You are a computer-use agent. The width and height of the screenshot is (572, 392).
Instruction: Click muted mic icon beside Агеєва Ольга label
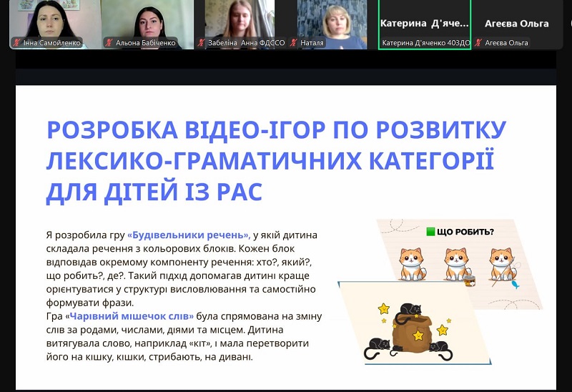click(478, 43)
